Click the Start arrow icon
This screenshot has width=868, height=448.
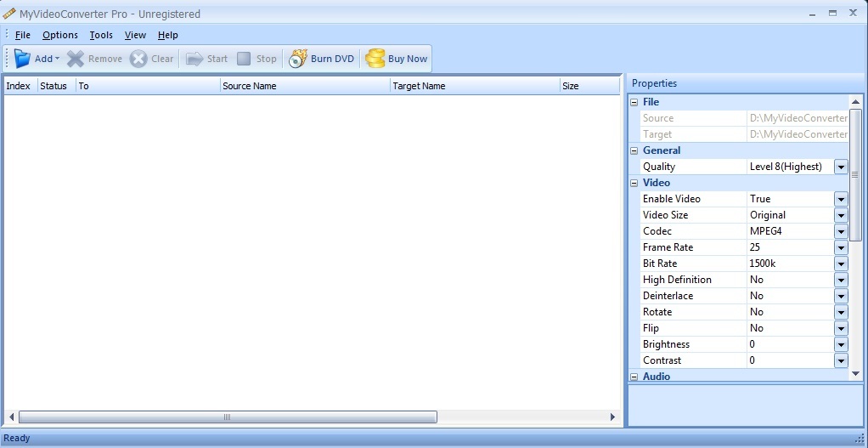(194, 59)
